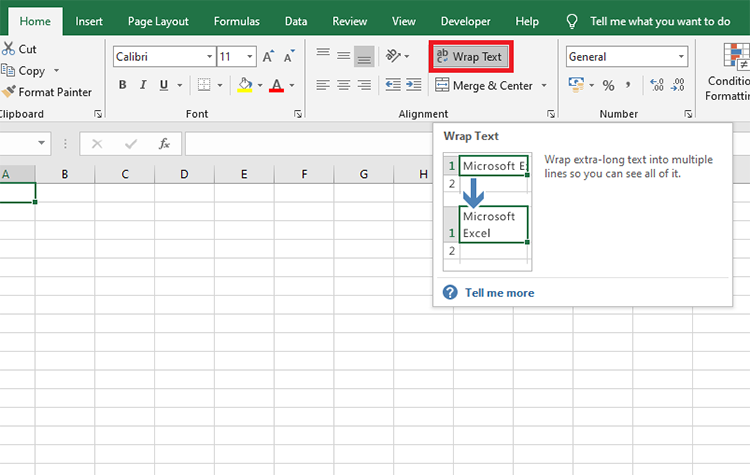
Task: Open the Clipboard dialog launcher
Action: (98, 114)
